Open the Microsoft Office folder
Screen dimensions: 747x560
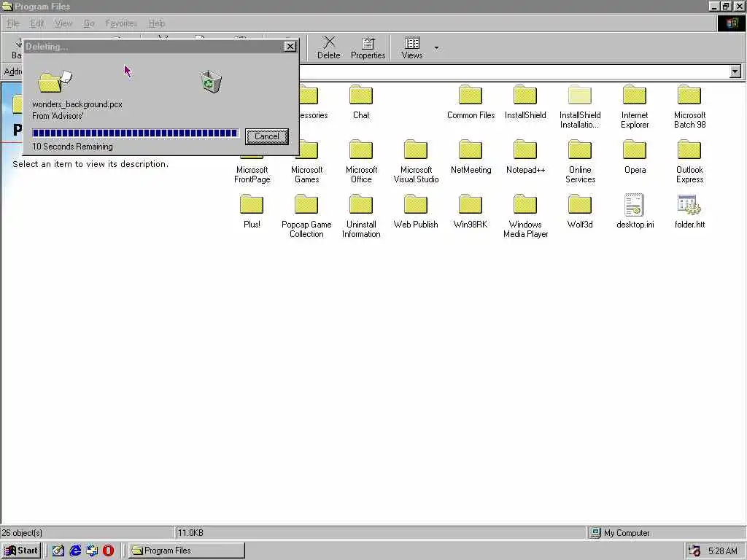pyautogui.click(x=361, y=161)
